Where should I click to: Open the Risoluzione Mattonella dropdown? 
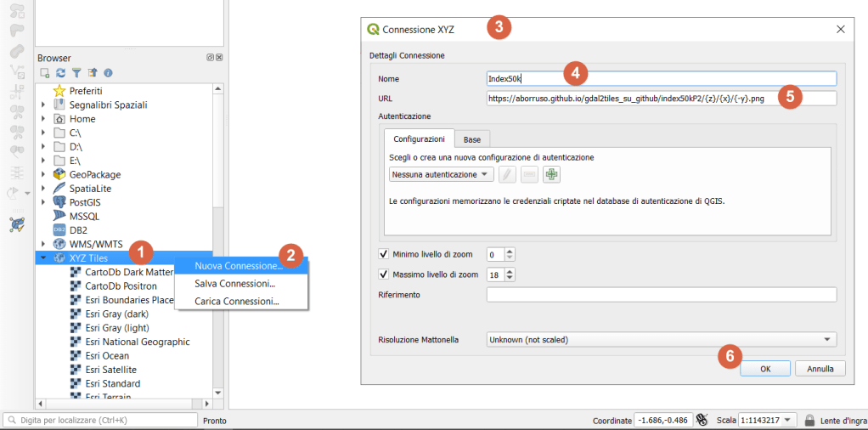click(661, 340)
